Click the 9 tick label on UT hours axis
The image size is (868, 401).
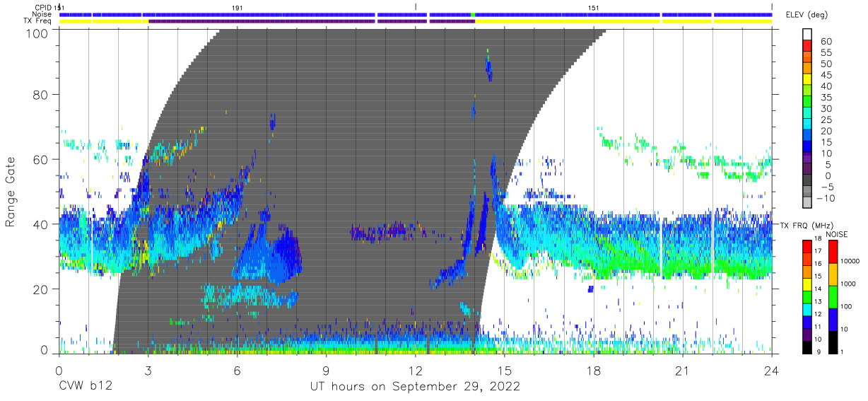[327, 371]
